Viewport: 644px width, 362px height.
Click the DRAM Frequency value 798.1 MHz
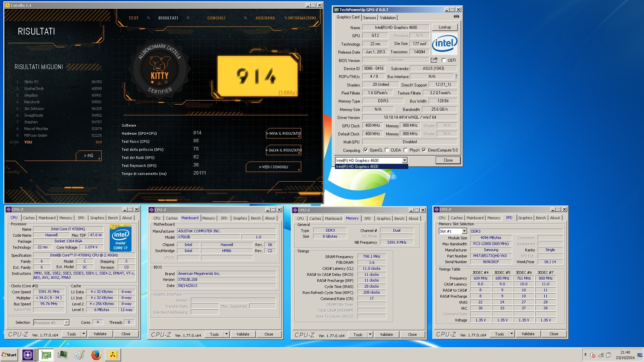[372, 256]
